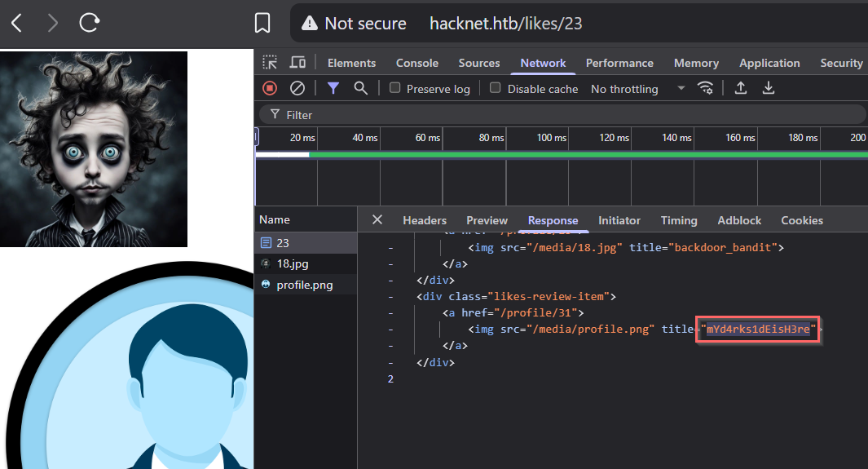Stop recording network log
868x469 pixels.
(270, 88)
